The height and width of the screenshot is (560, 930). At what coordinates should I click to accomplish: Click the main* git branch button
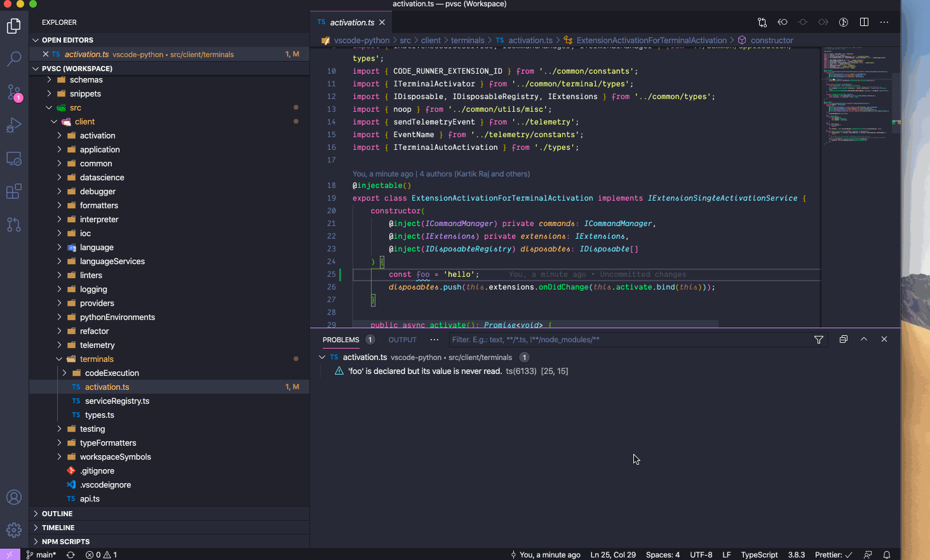point(41,554)
